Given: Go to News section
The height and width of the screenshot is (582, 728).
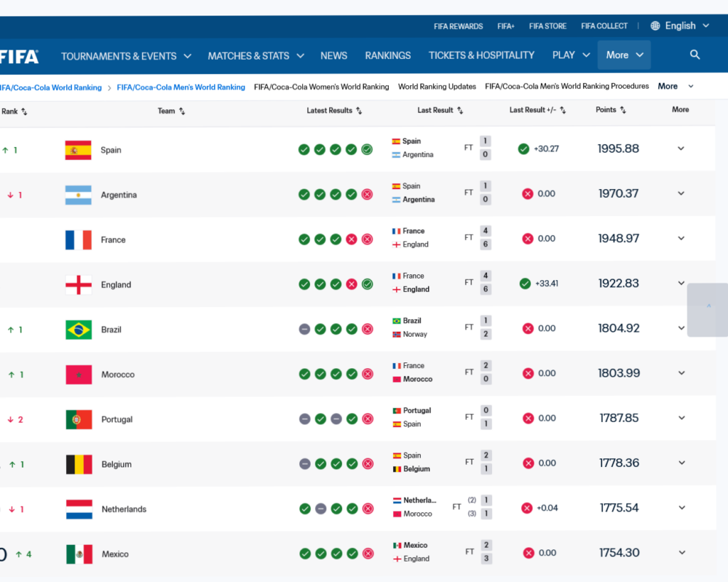Looking at the screenshot, I should (334, 55).
